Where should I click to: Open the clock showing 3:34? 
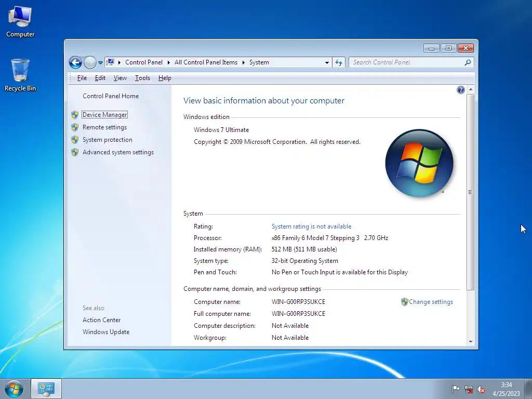coord(506,389)
